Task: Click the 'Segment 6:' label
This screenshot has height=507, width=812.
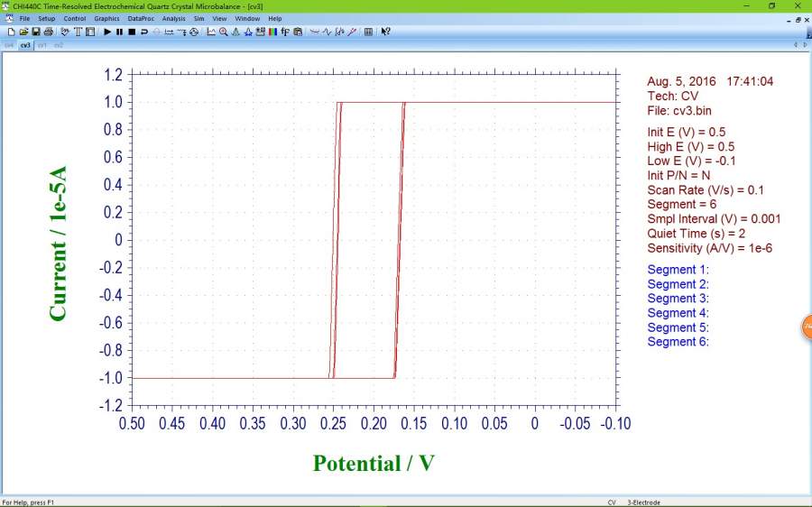Action: pyautogui.click(x=678, y=342)
